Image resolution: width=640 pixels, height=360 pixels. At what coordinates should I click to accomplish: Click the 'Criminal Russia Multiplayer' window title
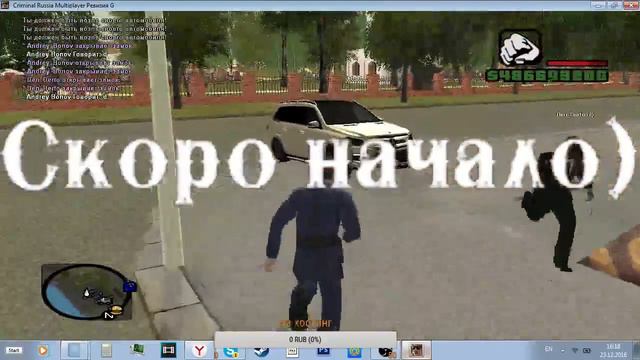point(64,5)
